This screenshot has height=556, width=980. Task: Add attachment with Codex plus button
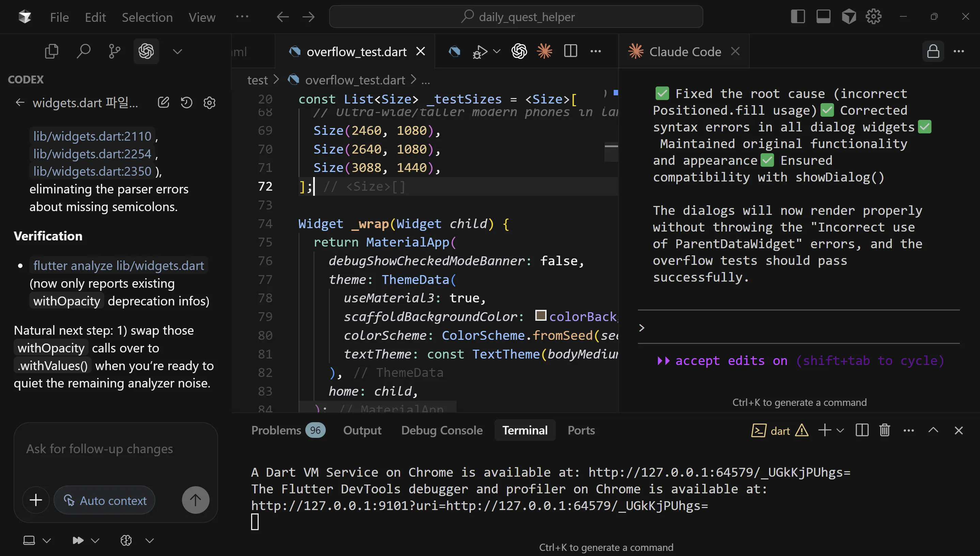[36, 500]
